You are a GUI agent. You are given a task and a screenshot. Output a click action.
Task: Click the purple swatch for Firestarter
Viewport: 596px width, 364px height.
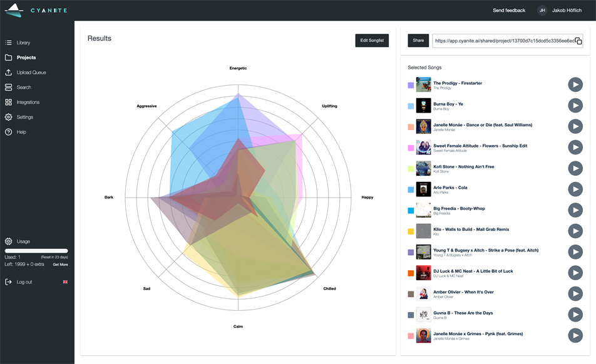[411, 86]
